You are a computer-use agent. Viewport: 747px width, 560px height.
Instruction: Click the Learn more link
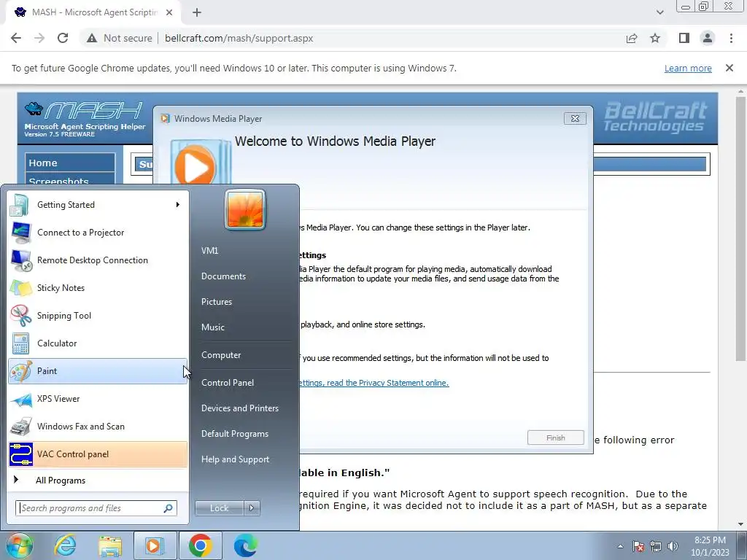pyautogui.click(x=688, y=68)
